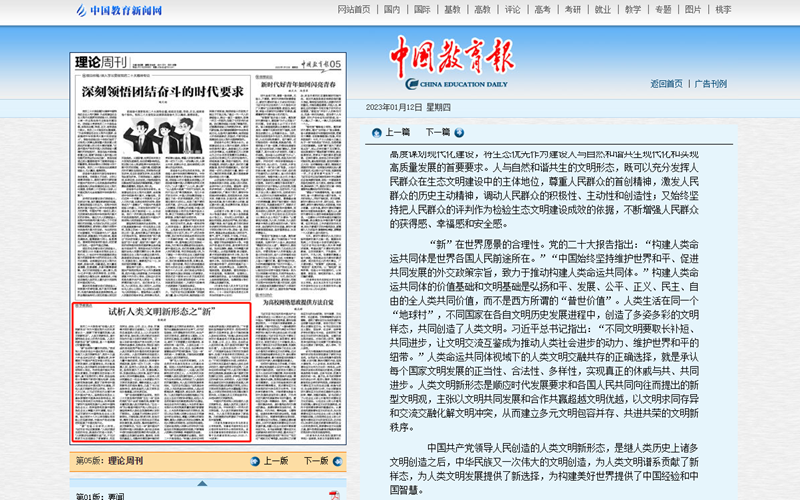The height and width of the screenshot is (500, 800).
Task: Open the 第01版 要闻 page entry
Action: coord(101,495)
